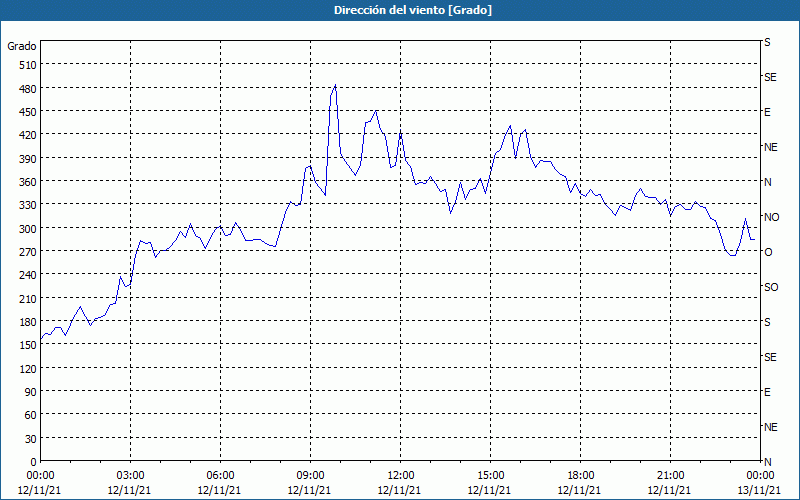The height and width of the screenshot is (500, 800).
Task: Select the 15:00 time axis label
Action: pyautogui.click(x=490, y=476)
